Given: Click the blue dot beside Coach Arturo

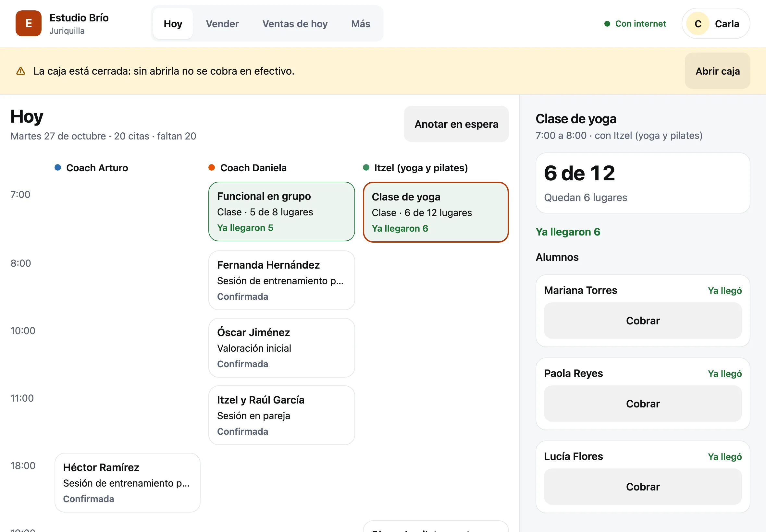Looking at the screenshot, I should pos(58,167).
